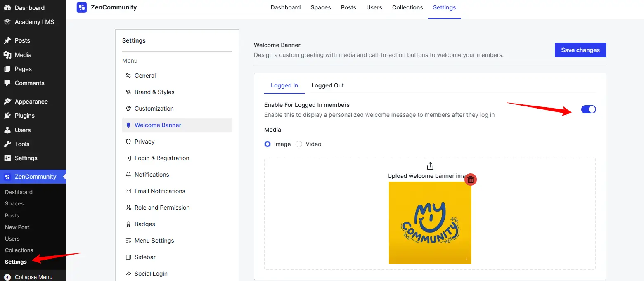
Task: Switch to the Logged Out tab
Action: click(x=328, y=85)
